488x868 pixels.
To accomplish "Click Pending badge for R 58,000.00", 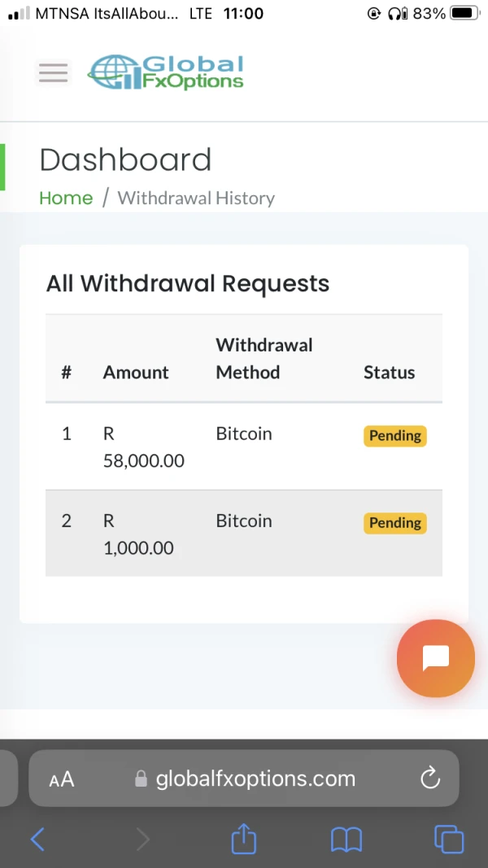I will [x=394, y=436].
